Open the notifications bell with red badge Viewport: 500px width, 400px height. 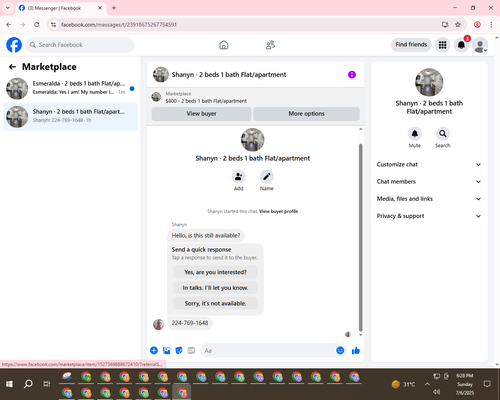[x=461, y=45]
